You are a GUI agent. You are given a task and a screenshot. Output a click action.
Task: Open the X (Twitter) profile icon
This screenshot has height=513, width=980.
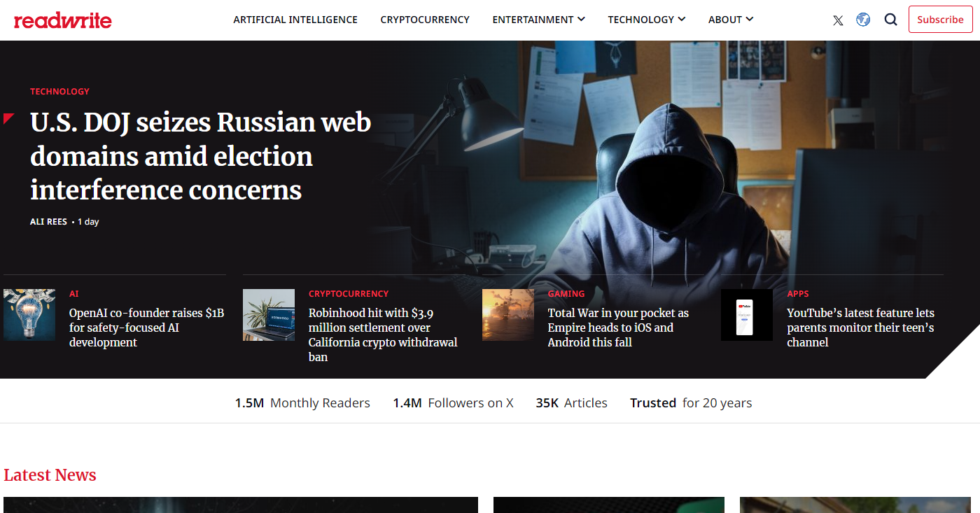tap(838, 20)
